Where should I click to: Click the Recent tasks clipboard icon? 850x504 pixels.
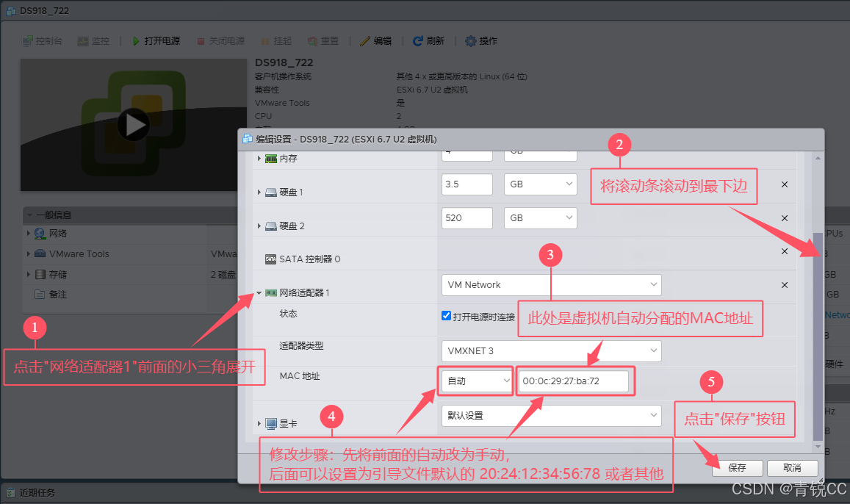(10, 493)
